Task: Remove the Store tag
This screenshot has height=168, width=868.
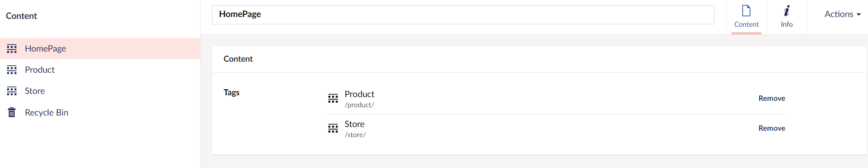Action: pos(772,128)
